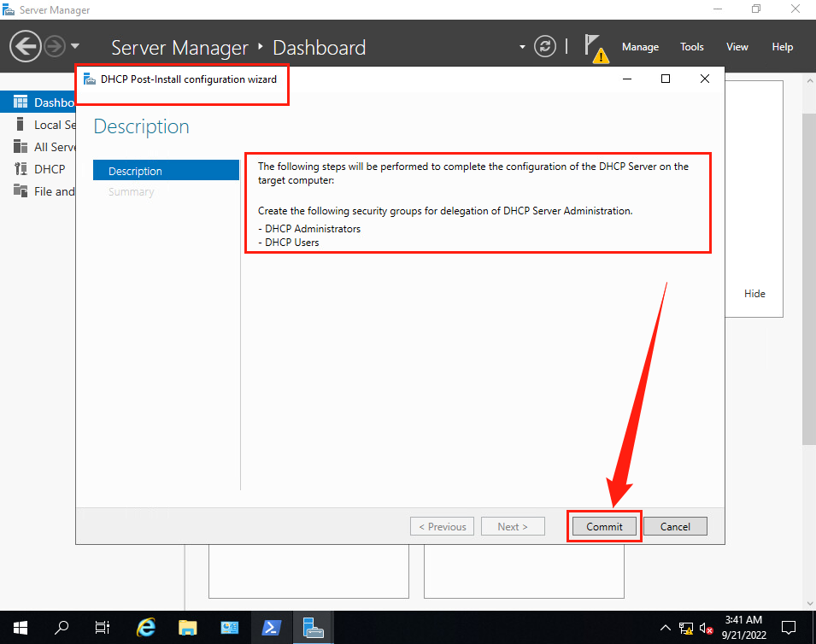Expand the dropdown arrow beside refresh icon
The height and width of the screenshot is (644, 816).
point(522,47)
